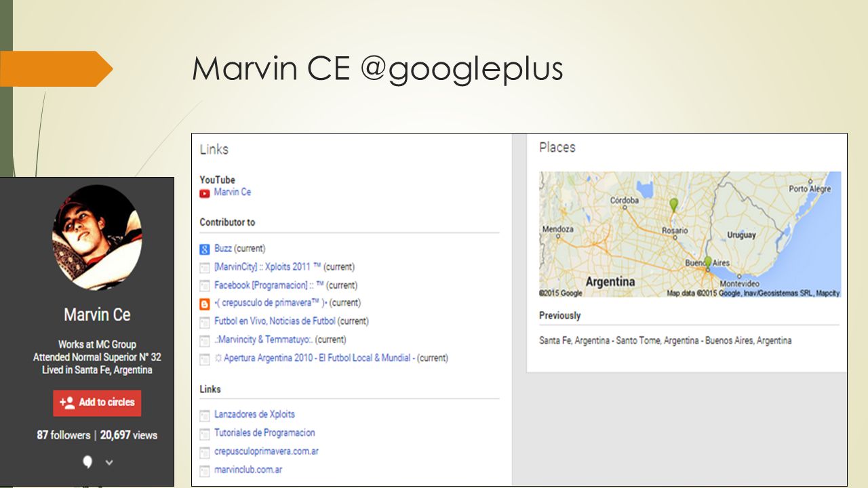Viewport: 868px width, 488px height.
Task: Click the Add to circles button
Action: point(98,403)
